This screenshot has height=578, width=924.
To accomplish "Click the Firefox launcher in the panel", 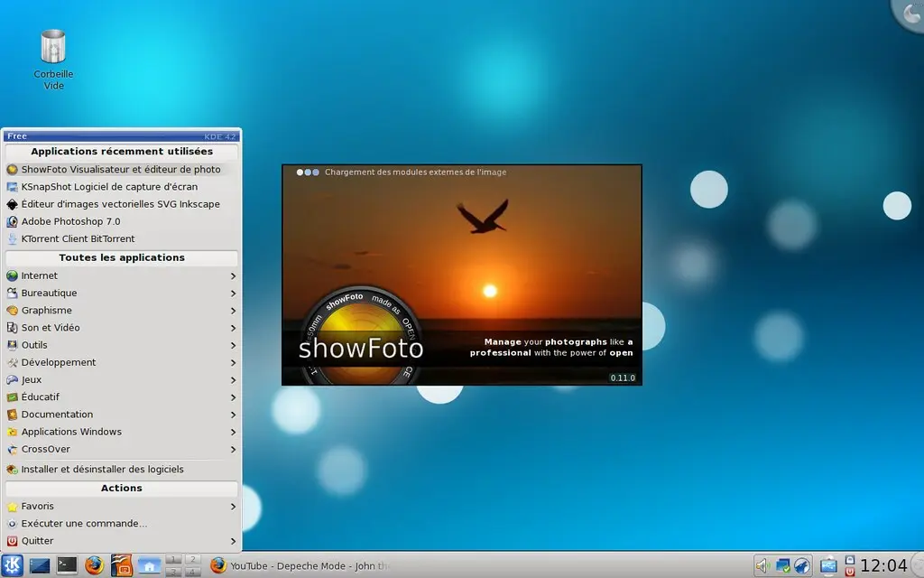I will pyautogui.click(x=94, y=565).
